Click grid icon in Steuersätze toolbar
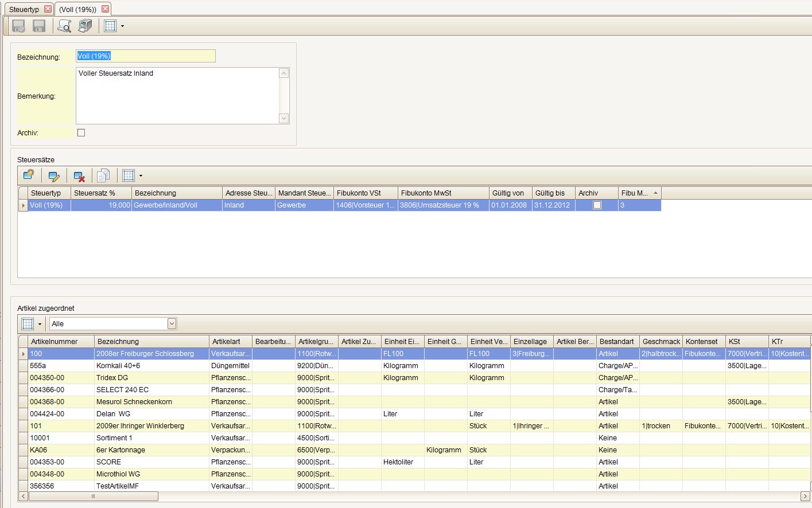The image size is (812, 508). pyautogui.click(x=129, y=175)
